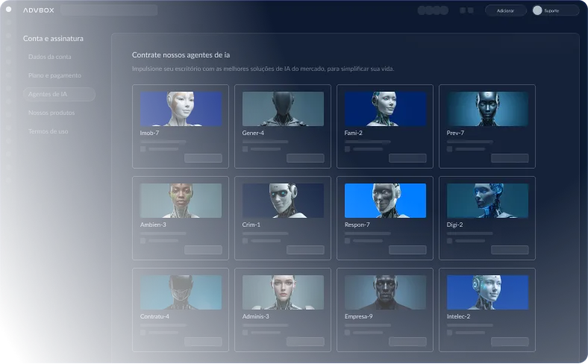Select the Adminis-3 agent picture
This screenshot has height=364, width=588.
pos(283,292)
